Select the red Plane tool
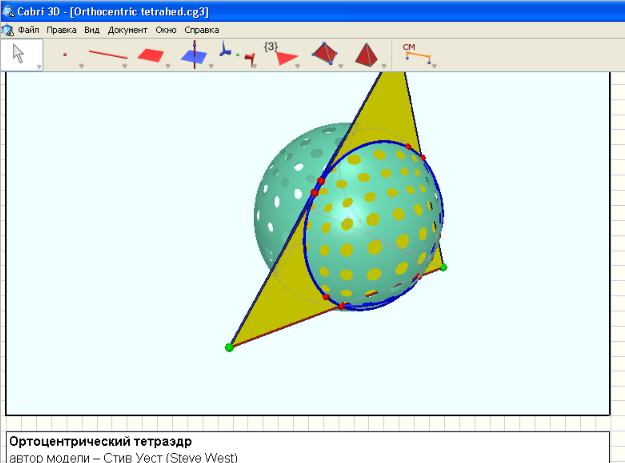This screenshot has height=463, width=625. [x=151, y=55]
